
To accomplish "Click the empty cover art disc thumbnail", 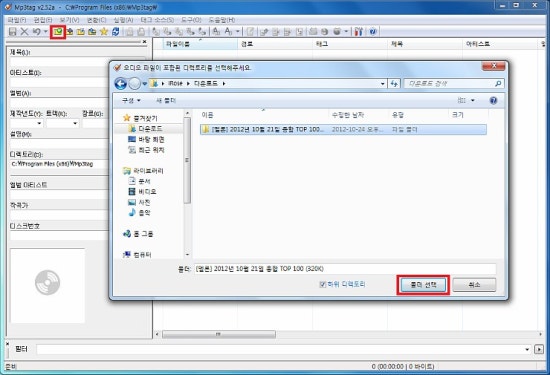I will point(47,286).
